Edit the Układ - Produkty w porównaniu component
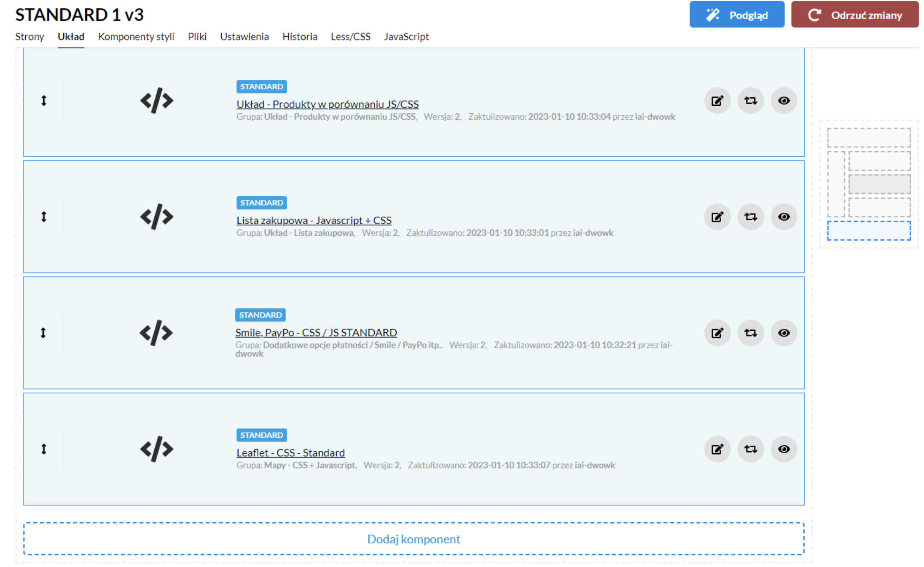Screen dimensions: 924x567 [x=717, y=101]
